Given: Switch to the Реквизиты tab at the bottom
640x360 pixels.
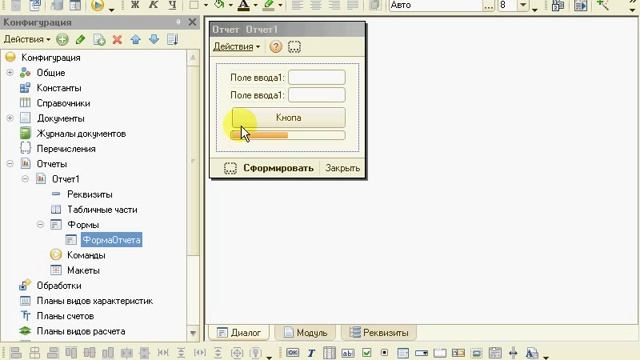Looking at the screenshot, I should pyautogui.click(x=379, y=333).
